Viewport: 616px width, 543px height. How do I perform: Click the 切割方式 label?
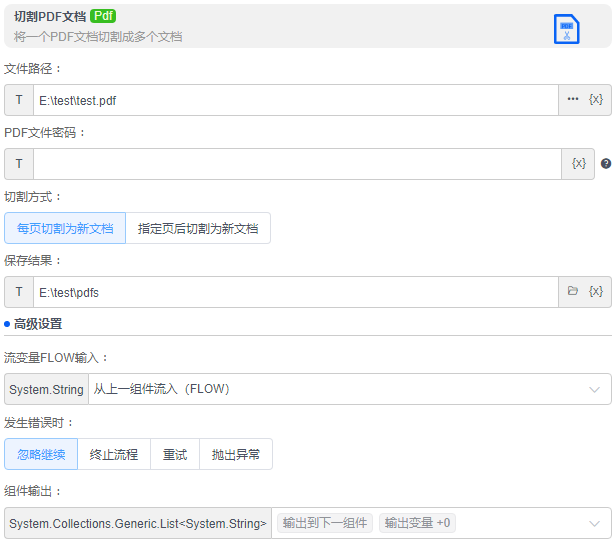(x=33, y=196)
